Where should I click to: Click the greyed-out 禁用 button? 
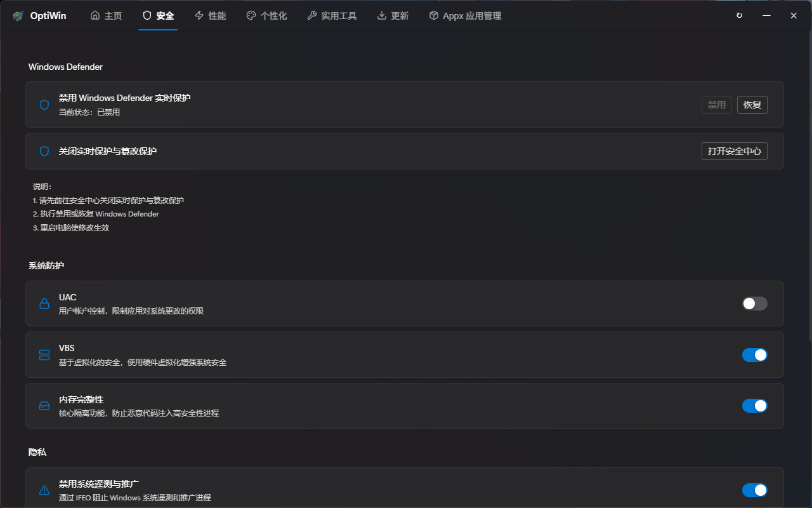717,105
